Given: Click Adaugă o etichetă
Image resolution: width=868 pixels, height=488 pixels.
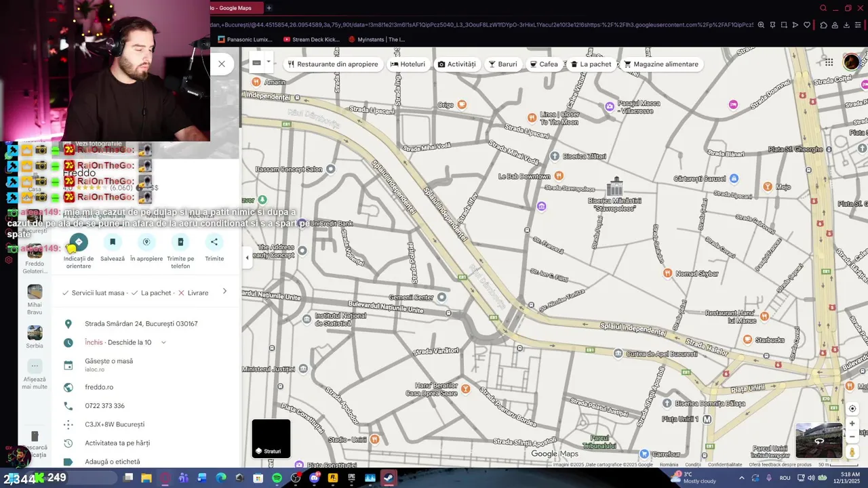Looking at the screenshot, I should (x=113, y=462).
